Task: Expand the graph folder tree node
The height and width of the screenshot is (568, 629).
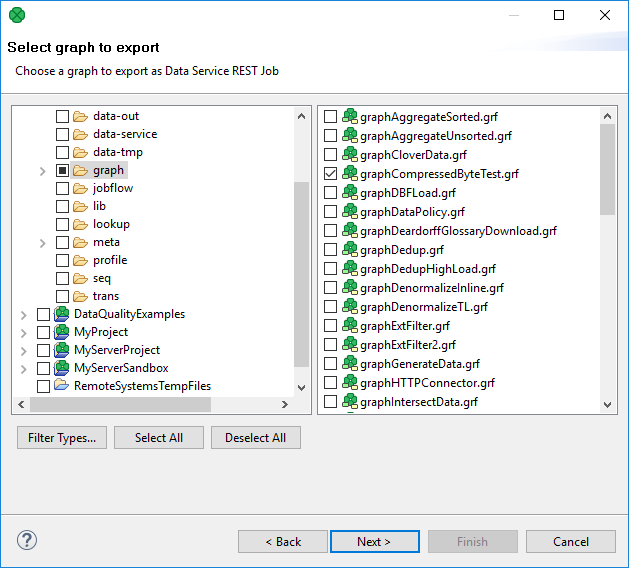Action: click(42, 171)
